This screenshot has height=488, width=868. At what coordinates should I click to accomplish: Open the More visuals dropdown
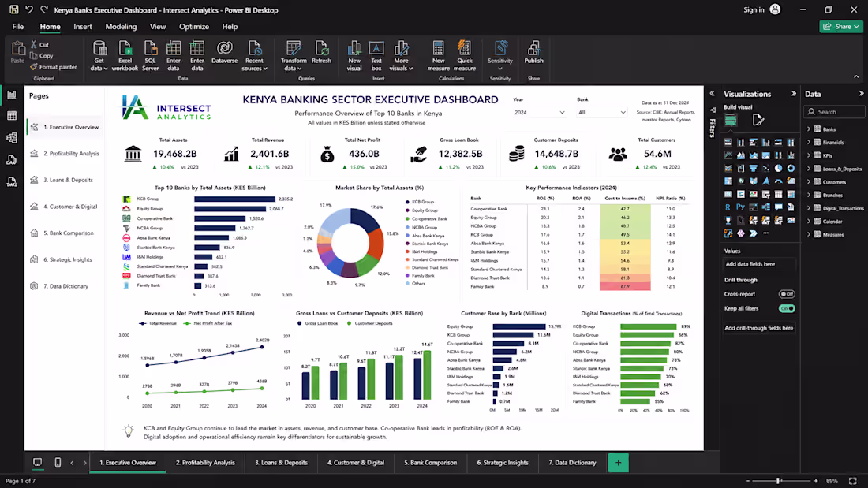[x=401, y=56]
